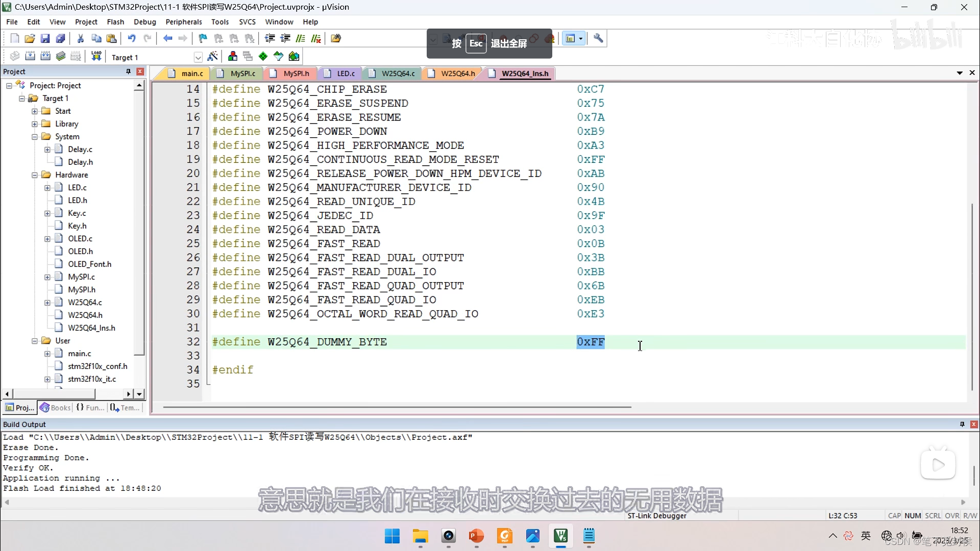Select MySPI.h in the project tree
980x551 pixels.
pyautogui.click(x=82, y=290)
